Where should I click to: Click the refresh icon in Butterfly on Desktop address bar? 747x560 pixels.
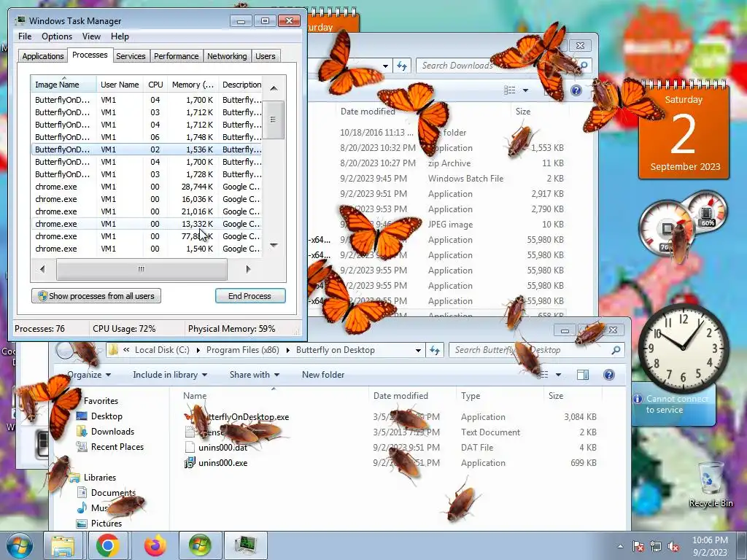pos(435,350)
